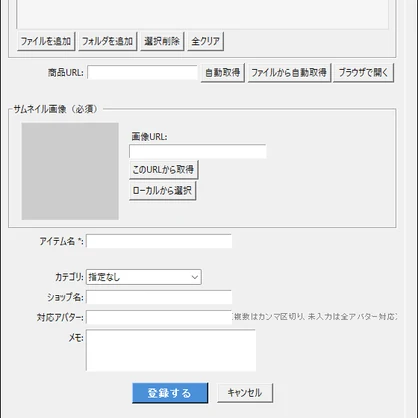Click the 自動取得 button
This screenshot has height=418, width=418.
click(x=222, y=72)
